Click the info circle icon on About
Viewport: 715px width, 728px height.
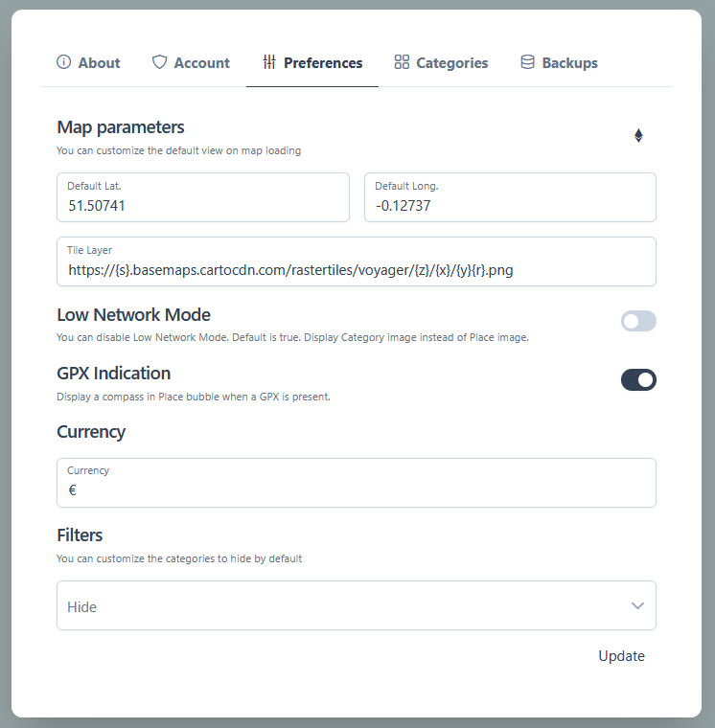[64, 62]
